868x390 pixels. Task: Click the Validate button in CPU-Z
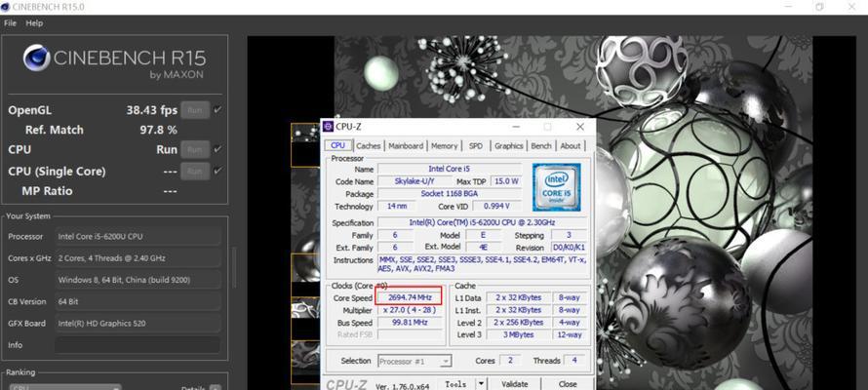pos(514,383)
